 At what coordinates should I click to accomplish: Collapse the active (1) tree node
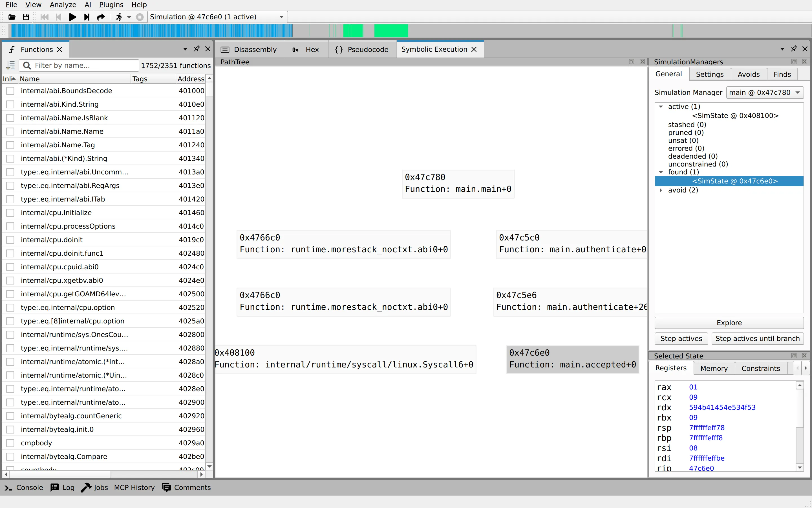(661, 106)
